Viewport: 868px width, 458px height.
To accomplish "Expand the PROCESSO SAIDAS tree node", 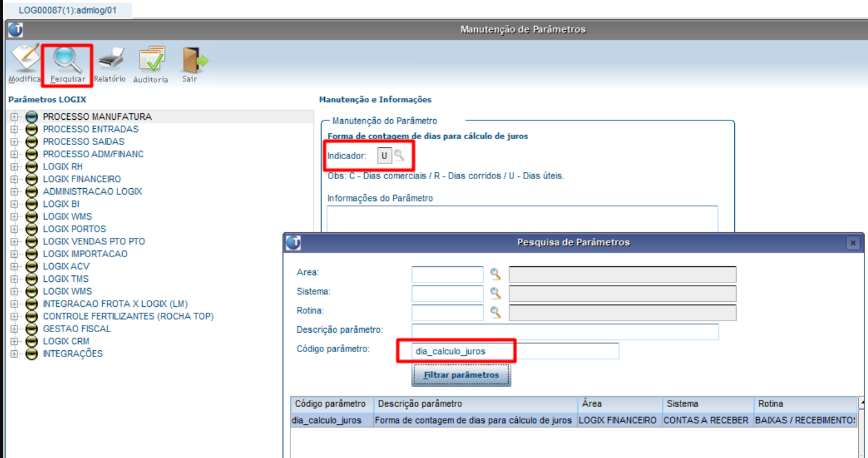I will tap(14, 142).
